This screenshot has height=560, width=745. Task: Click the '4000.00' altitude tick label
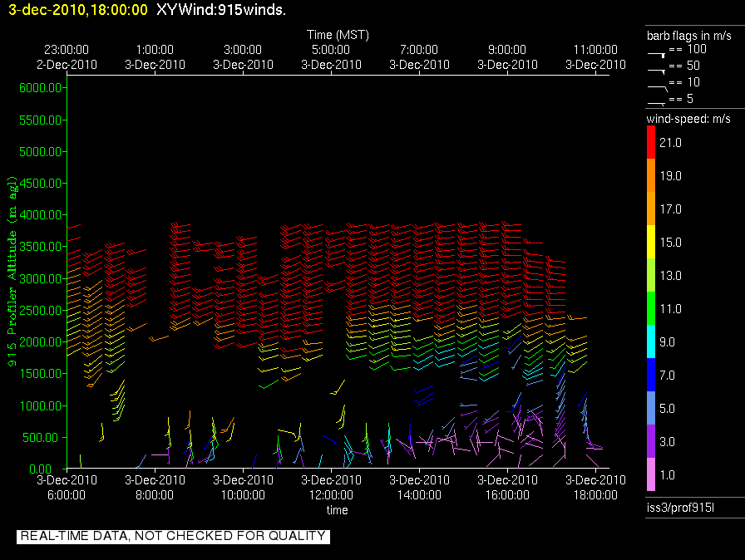[41, 215]
